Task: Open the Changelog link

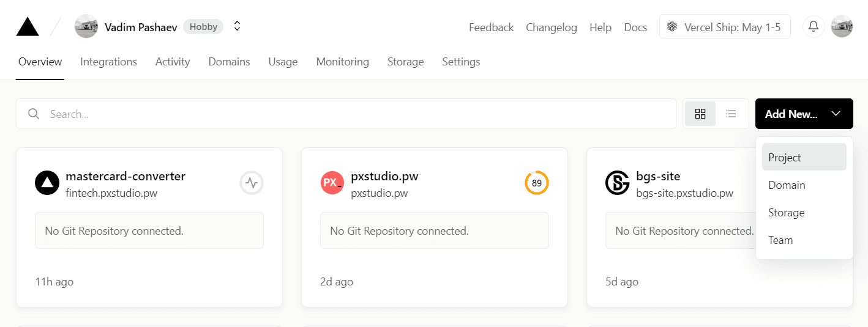Action: point(552,28)
